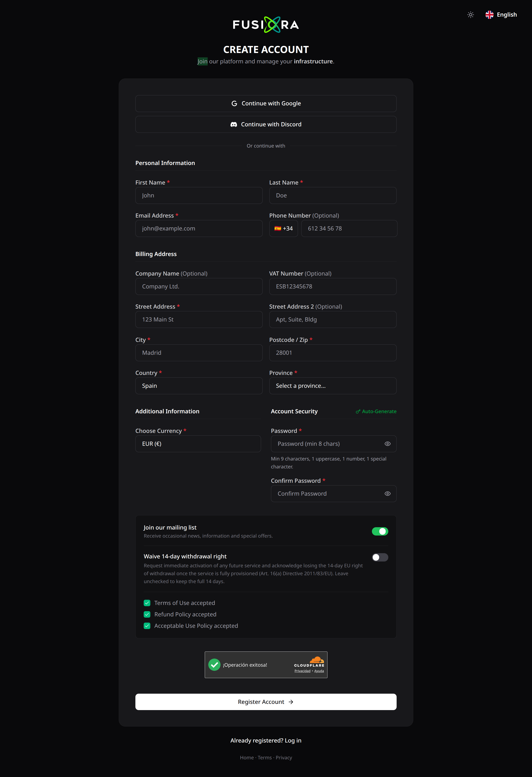
Task: Open the Country dropdown showing Spain
Action: click(x=199, y=386)
